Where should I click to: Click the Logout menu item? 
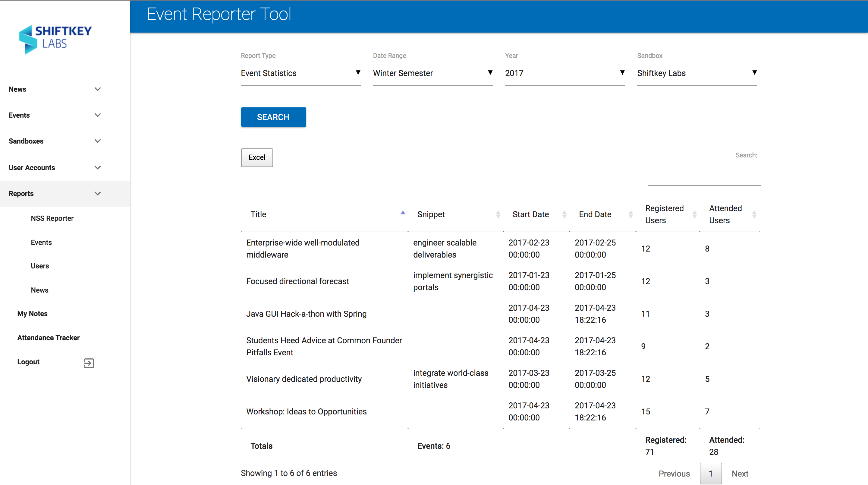(28, 362)
